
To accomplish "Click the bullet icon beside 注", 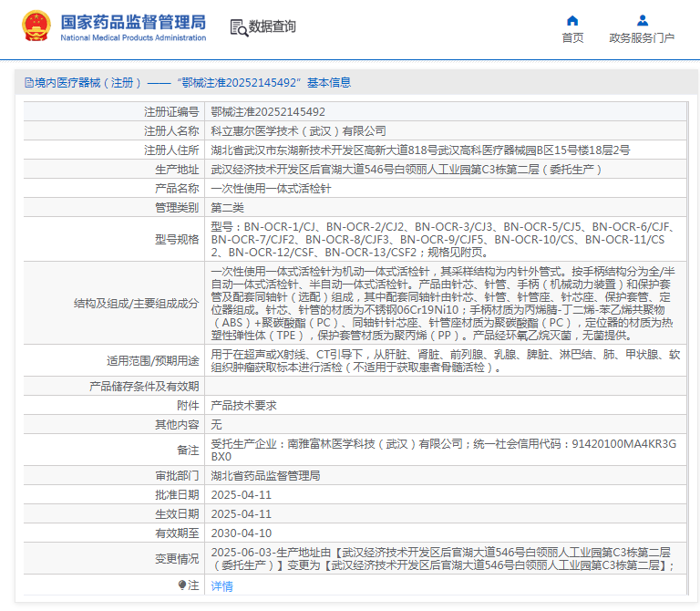I will click(182, 585).
